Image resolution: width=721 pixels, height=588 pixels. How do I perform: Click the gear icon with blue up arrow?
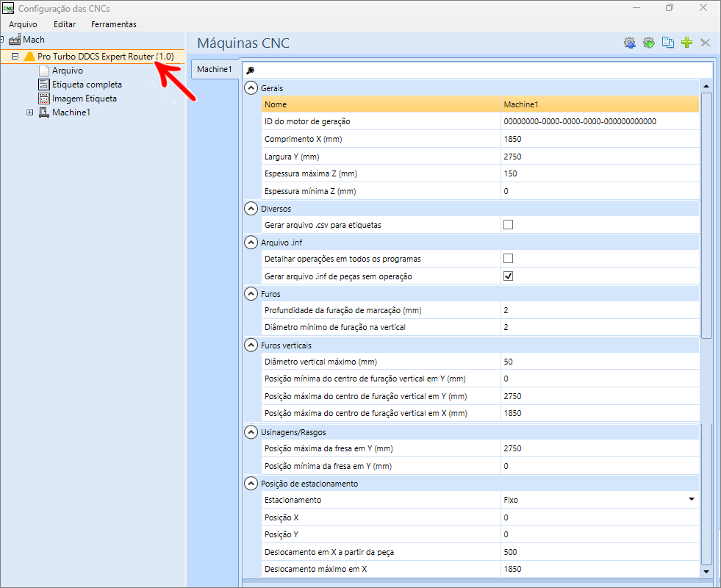pos(630,43)
